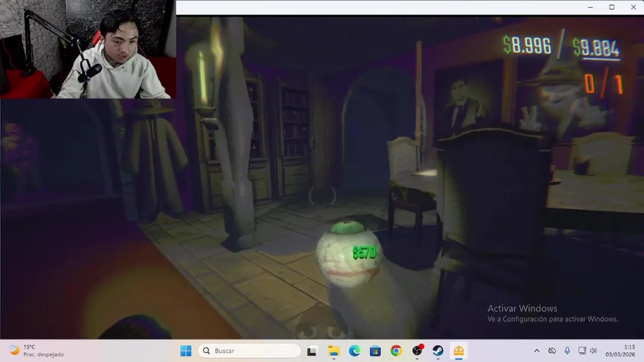This screenshot has width=644, height=362.
Task: Open the Windows Start menu
Action: (x=186, y=350)
